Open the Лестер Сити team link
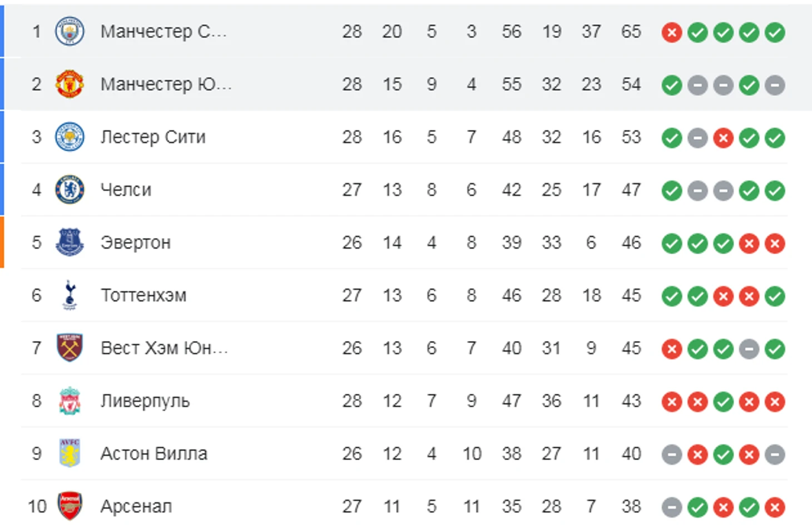The height and width of the screenshot is (529, 812). pyautogui.click(x=153, y=137)
